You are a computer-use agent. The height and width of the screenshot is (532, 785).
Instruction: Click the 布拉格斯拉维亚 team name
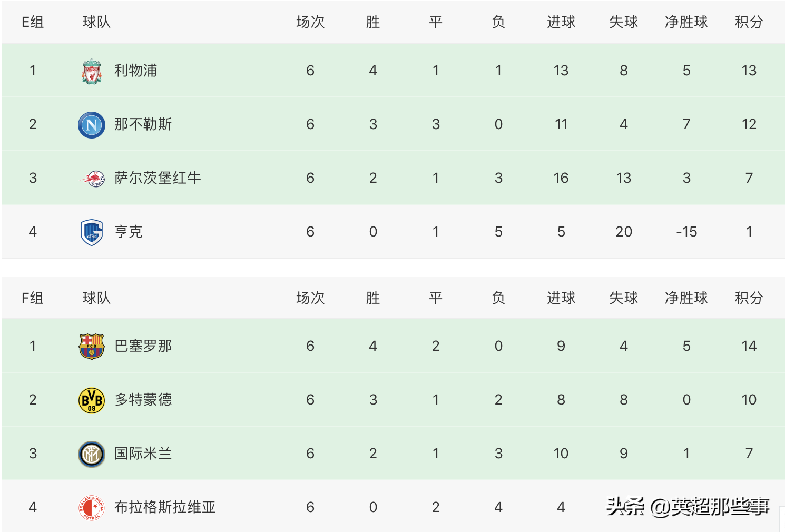tap(165, 507)
